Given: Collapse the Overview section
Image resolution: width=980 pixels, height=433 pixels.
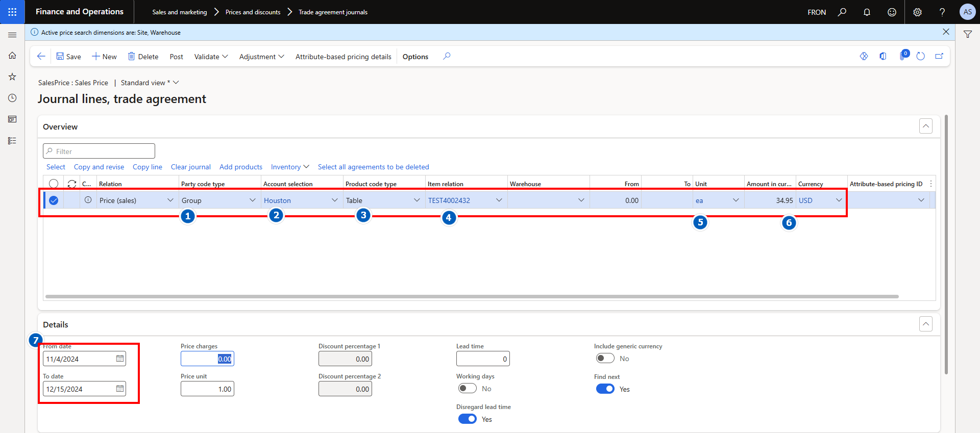Looking at the screenshot, I should [925, 126].
